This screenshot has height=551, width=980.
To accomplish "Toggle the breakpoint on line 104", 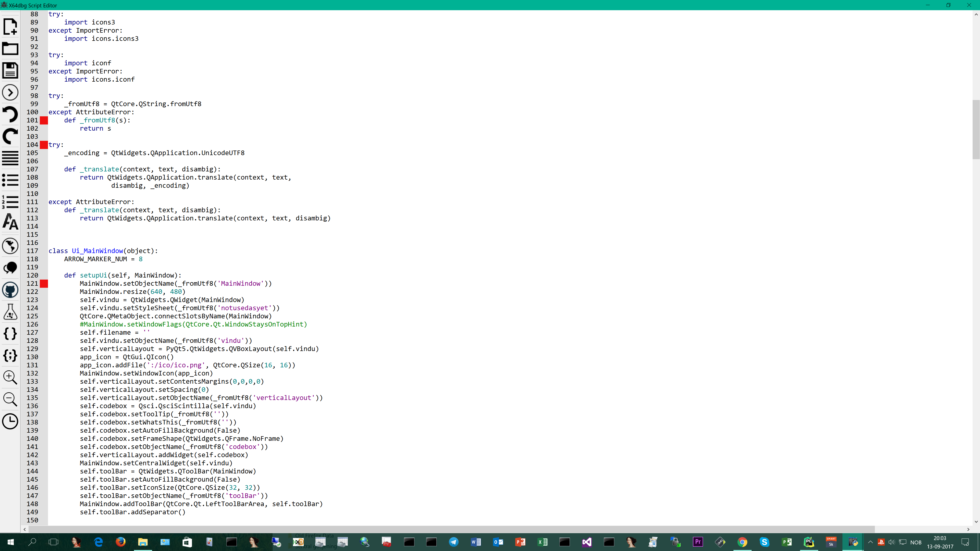I will coord(44,144).
